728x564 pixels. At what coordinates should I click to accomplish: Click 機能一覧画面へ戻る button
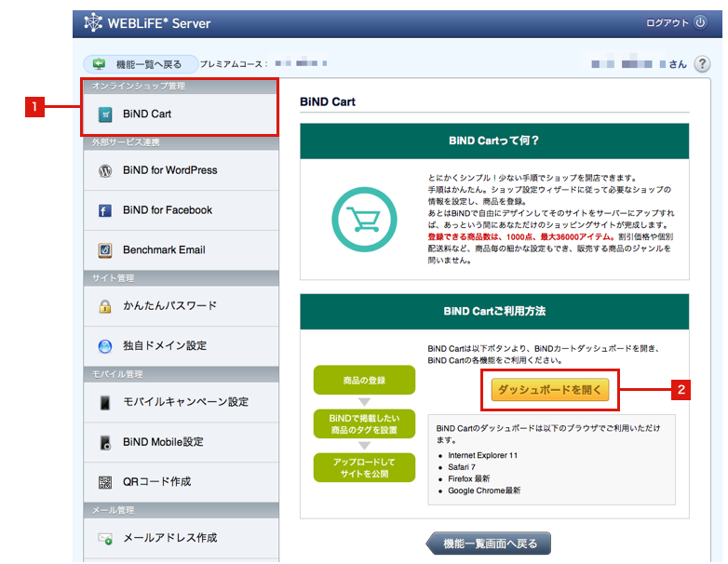(x=489, y=544)
